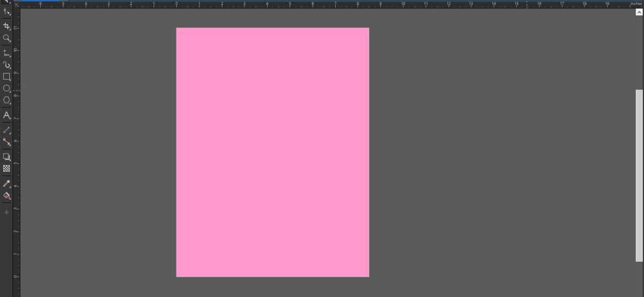Viewport: 644px width, 297px height.
Task: Pick the Ellipse tool
Action: pyautogui.click(x=7, y=89)
